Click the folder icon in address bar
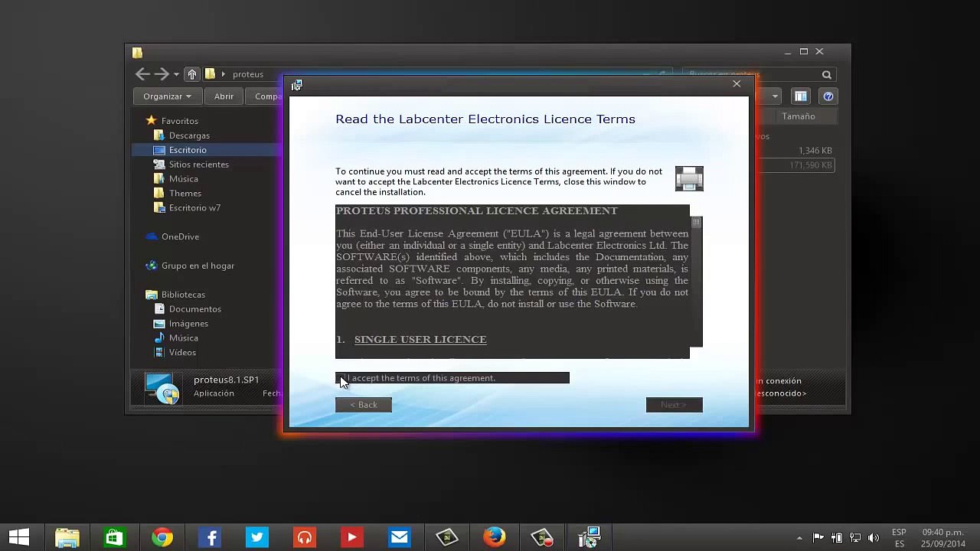 click(x=210, y=74)
